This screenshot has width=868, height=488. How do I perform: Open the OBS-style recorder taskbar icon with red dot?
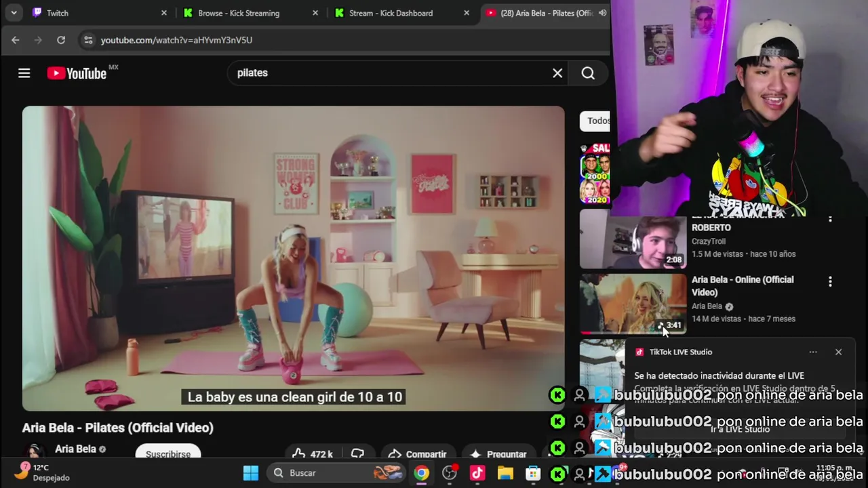(x=450, y=472)
